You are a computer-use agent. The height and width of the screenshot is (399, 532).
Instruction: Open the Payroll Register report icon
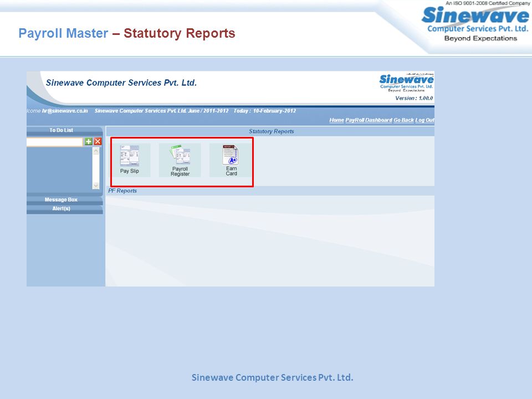pyautogui.click(x=180, y=160)
